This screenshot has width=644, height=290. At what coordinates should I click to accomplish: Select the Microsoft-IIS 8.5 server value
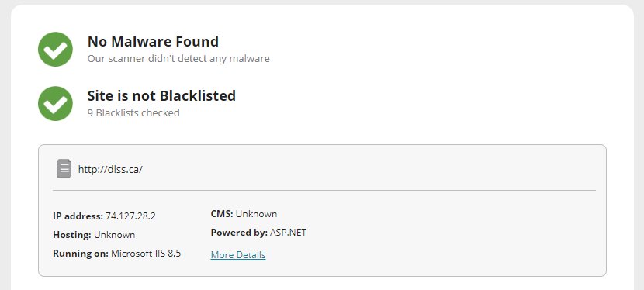[146, 254]
